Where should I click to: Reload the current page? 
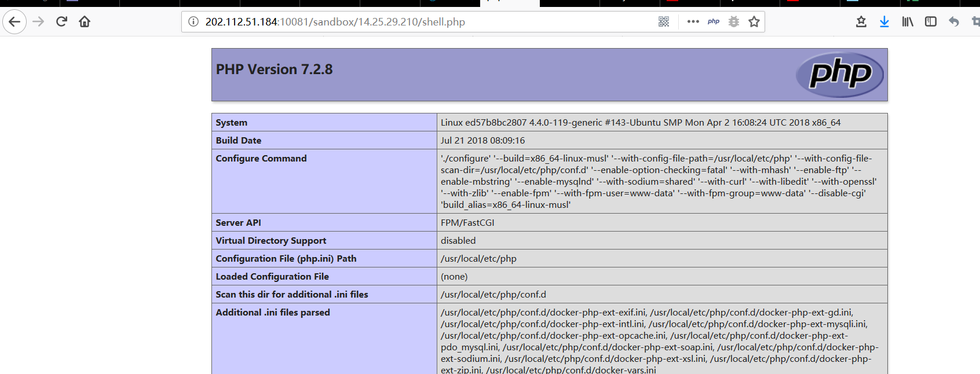click(x=61, y=22)
